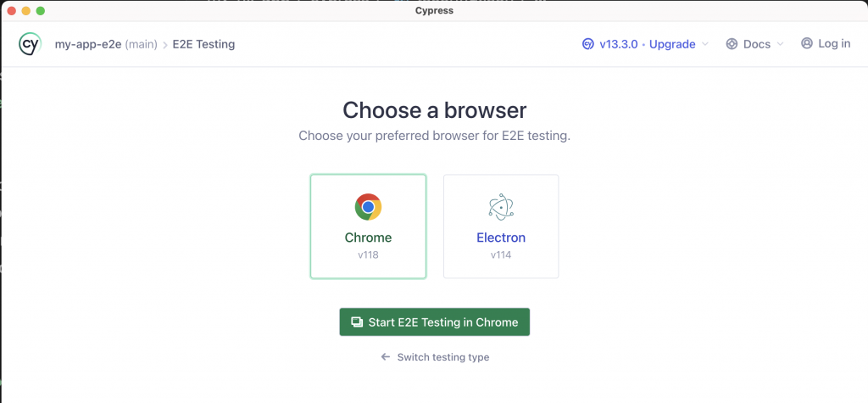Select the Chrome v118 browser option
The height and width of the screenshot is (403, 868).
[x=368, y=227]
